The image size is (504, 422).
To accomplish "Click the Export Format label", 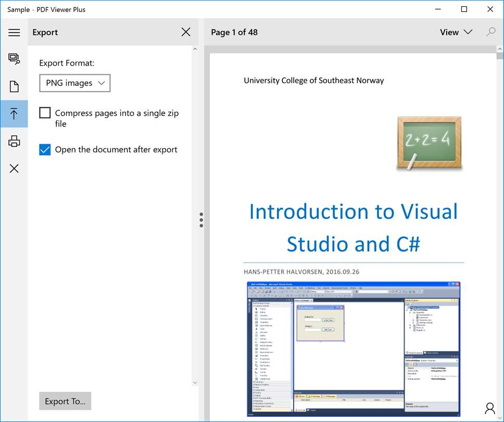I will [67, 63].
